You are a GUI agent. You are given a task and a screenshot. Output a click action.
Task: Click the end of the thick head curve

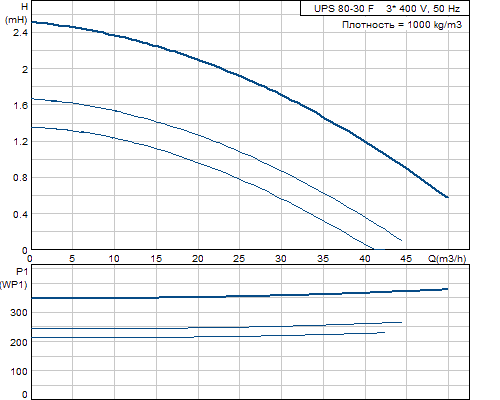[x=448, y=197]
